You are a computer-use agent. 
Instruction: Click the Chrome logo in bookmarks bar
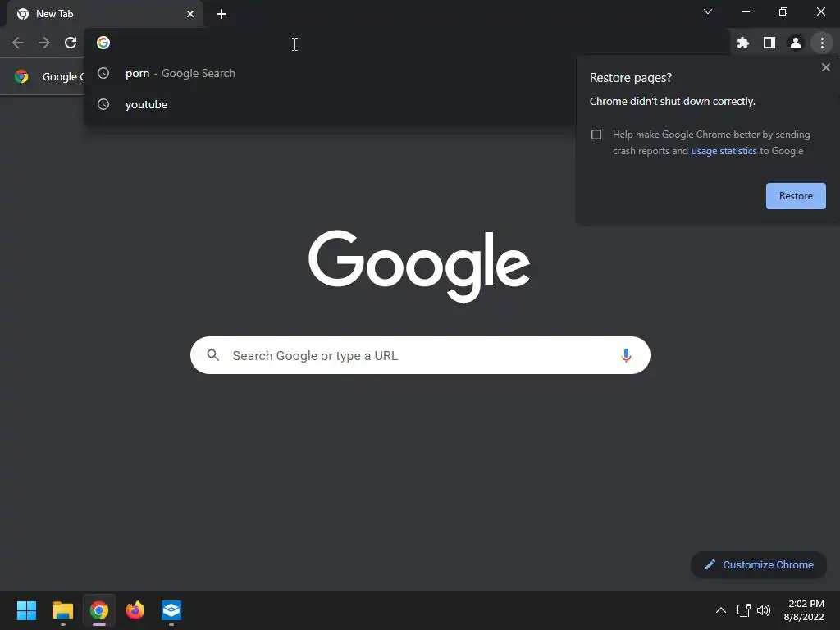tap(21, 76)
